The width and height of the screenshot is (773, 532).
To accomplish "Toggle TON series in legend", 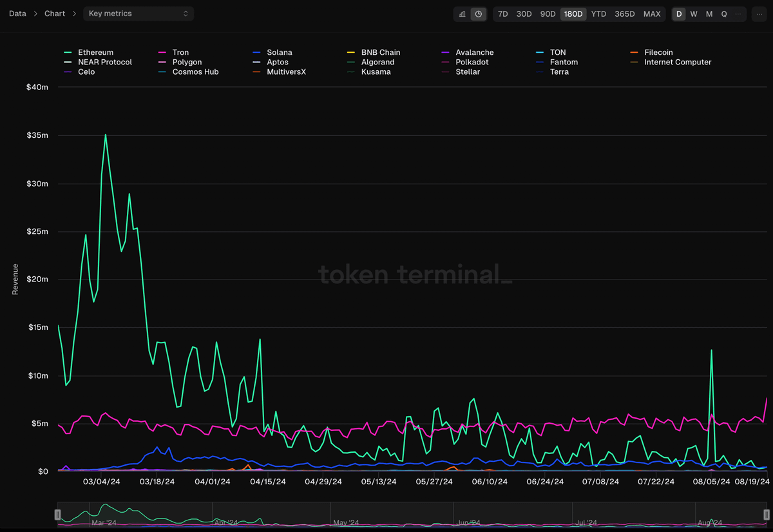I will (551, 52).
